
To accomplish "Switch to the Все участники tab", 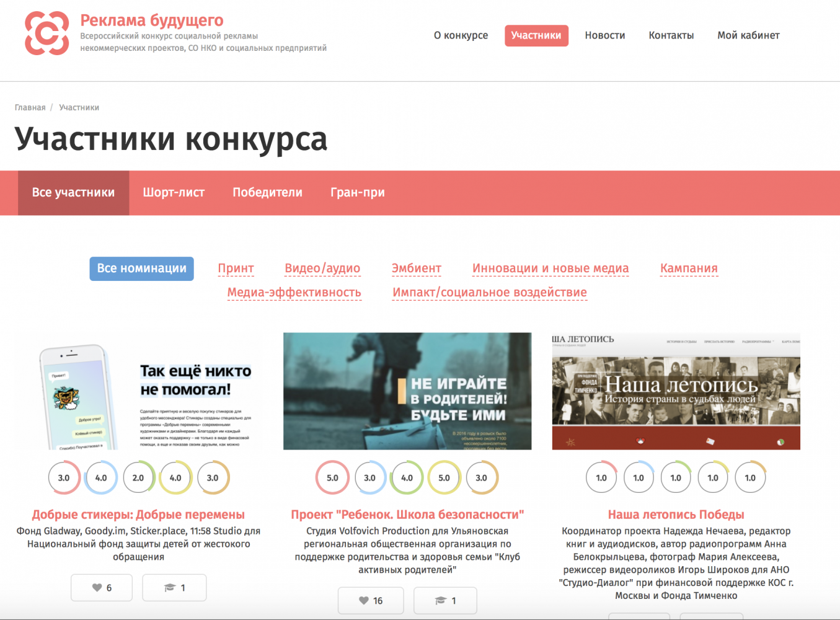I will pos(73,193).
